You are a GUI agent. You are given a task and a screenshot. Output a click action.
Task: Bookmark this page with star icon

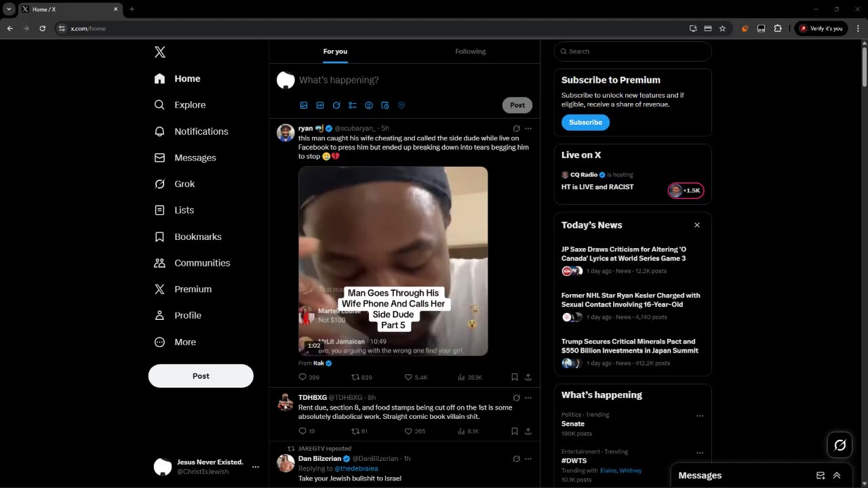coord(722,28)
